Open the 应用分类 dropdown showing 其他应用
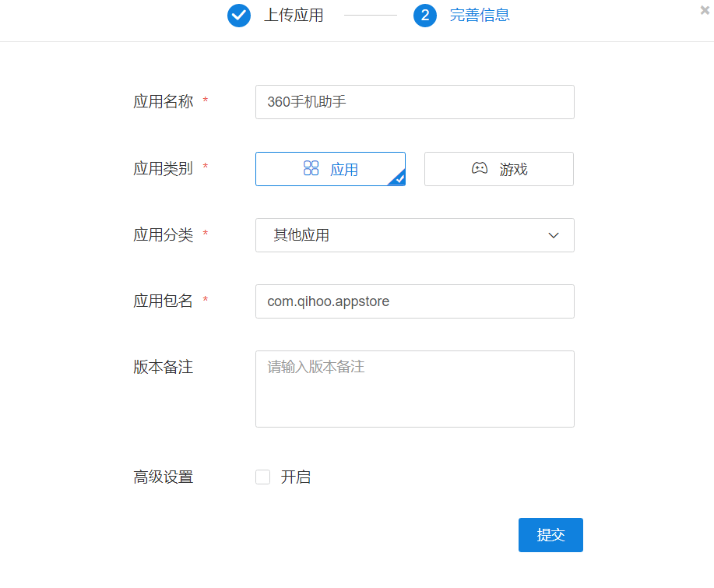Viewport: 714px width, 588px height. 415,235
